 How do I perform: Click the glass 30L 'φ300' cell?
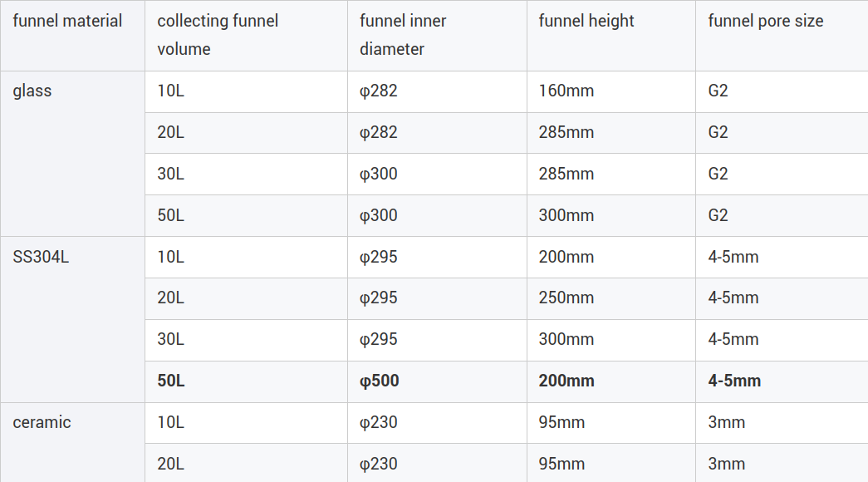(437, 174)
